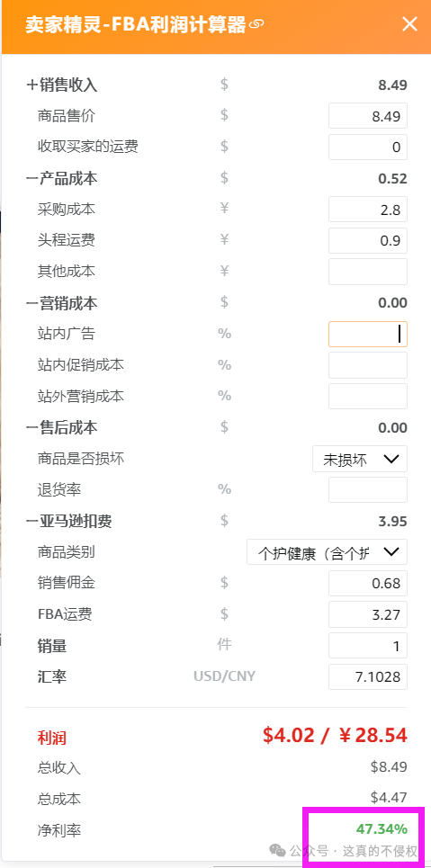
Task: Select the 销量 quantity field
Action: (368, 646)
